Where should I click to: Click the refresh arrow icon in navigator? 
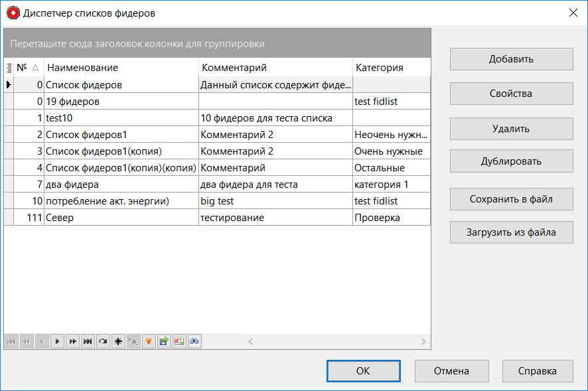tap(103, 341)
